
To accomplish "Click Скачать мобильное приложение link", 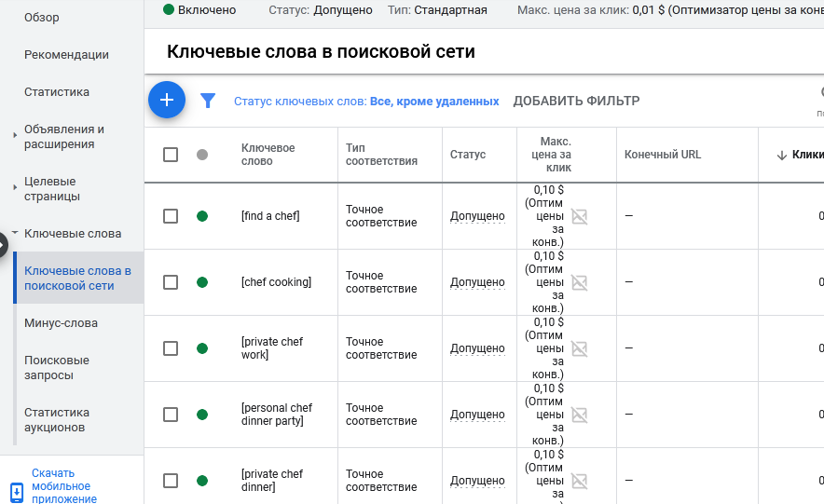I will pyautogui.click(x=63, y=486).
